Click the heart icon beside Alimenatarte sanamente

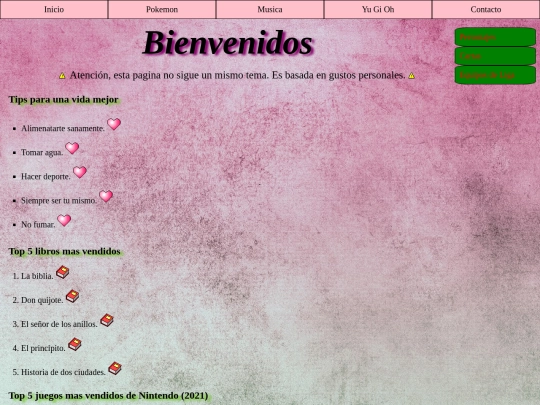coord(114,124)
